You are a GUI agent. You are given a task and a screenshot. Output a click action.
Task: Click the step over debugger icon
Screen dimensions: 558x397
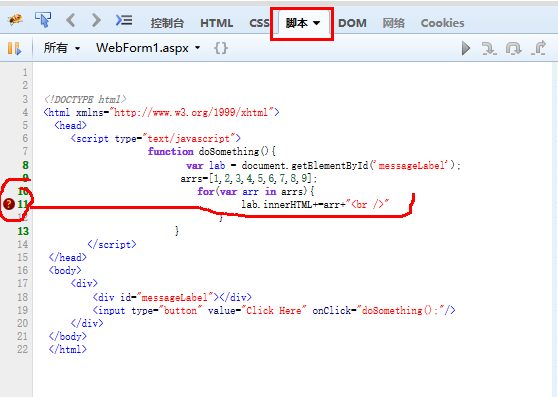coord(513,48)
